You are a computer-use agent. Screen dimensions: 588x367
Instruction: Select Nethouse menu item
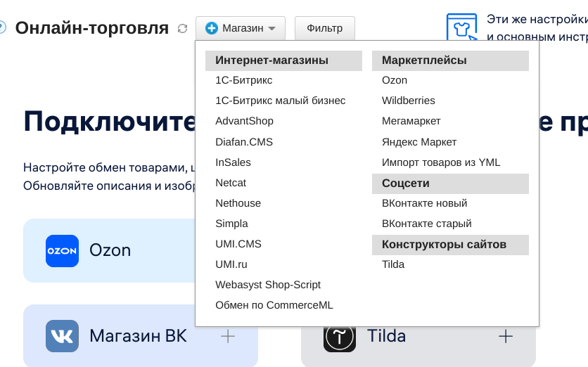click(238, 203)
